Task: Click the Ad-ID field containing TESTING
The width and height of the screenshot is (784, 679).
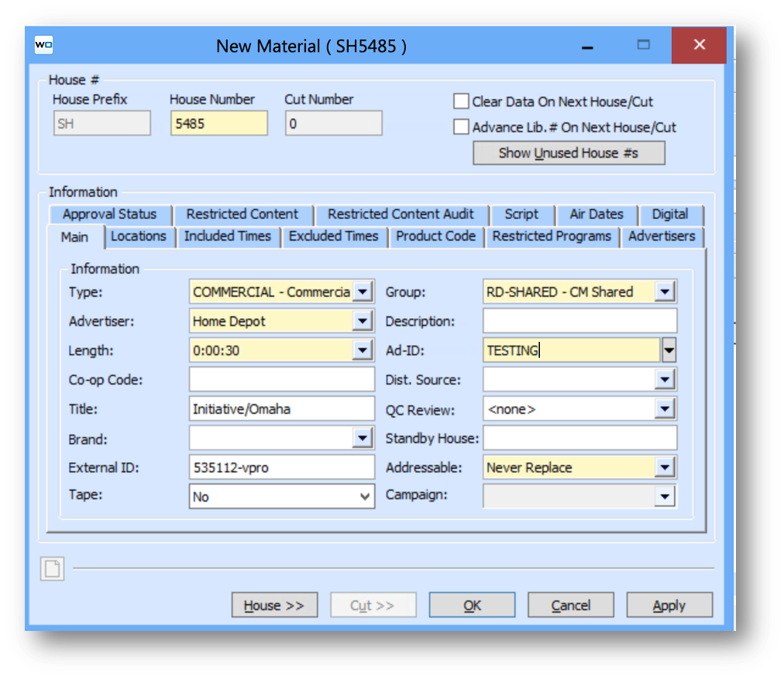Action: pos(572,350)
